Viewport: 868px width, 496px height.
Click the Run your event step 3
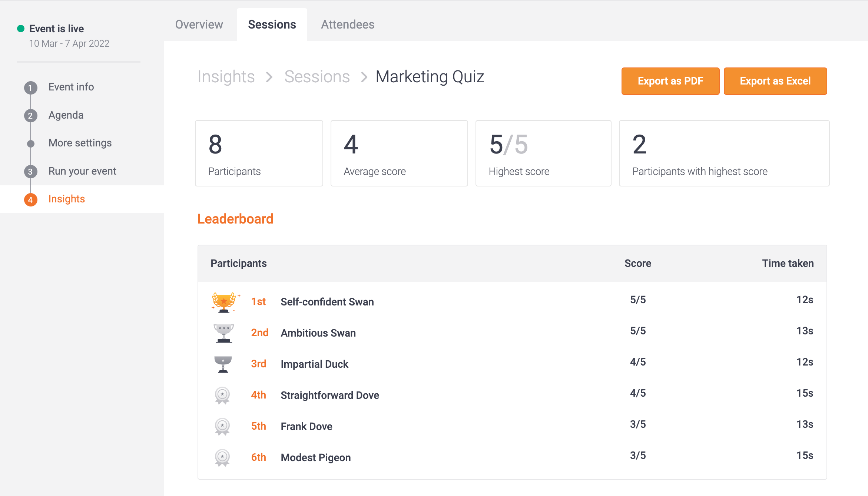[81, 171]
